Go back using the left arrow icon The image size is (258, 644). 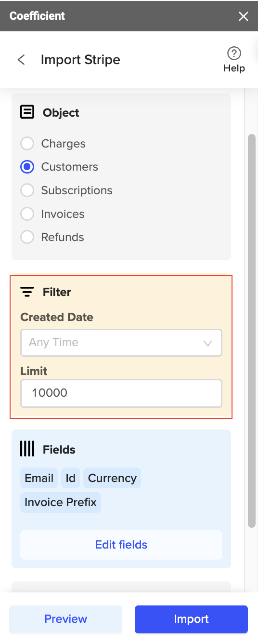pyautogui.click(x=21, y=60)
